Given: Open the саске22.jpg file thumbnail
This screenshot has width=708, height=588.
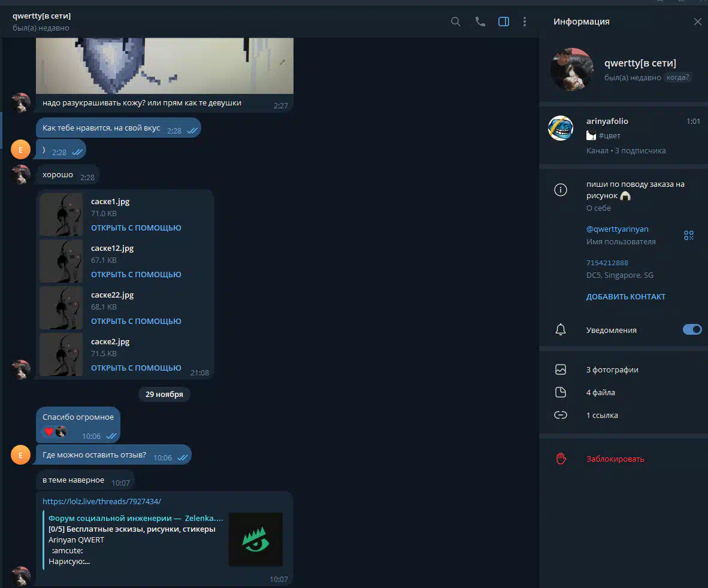Looking at the screenshot, I should point(61,308).
